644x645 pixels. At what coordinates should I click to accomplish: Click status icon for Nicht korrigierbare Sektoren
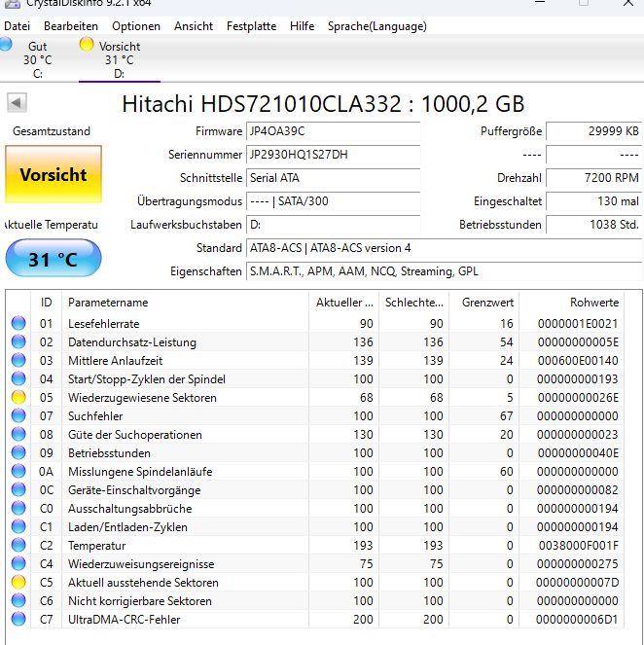pos(18,601)
